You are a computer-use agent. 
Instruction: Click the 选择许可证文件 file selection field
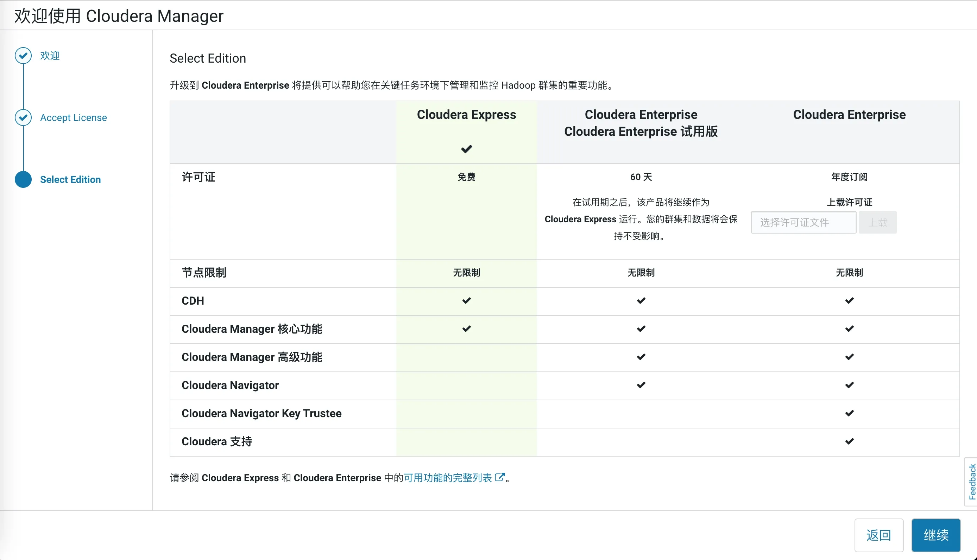(x=803, y=222)
